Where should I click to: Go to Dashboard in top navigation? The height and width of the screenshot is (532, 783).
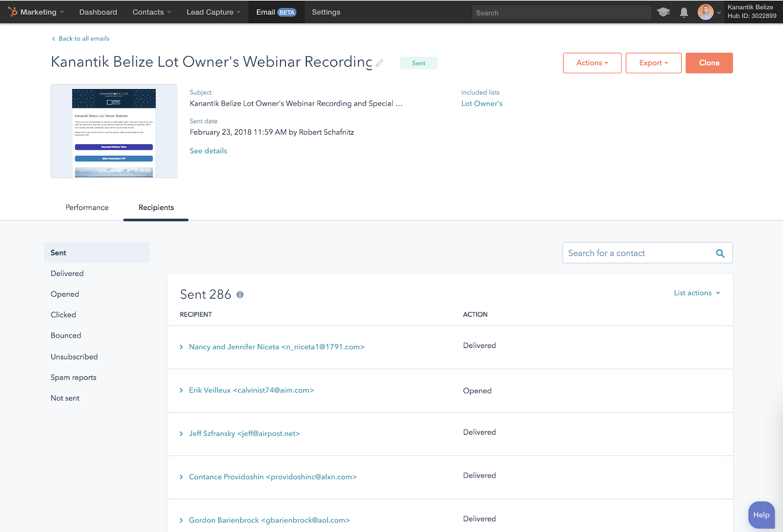click(98, 12)
